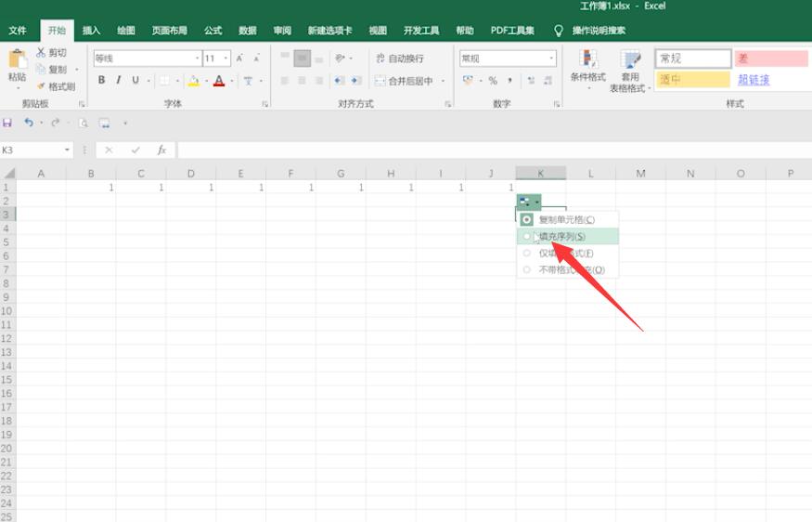Select the 复制单元格(C) radio option
Screen dimensions: 812x522
pyautogui.click(x=527, y=220)
